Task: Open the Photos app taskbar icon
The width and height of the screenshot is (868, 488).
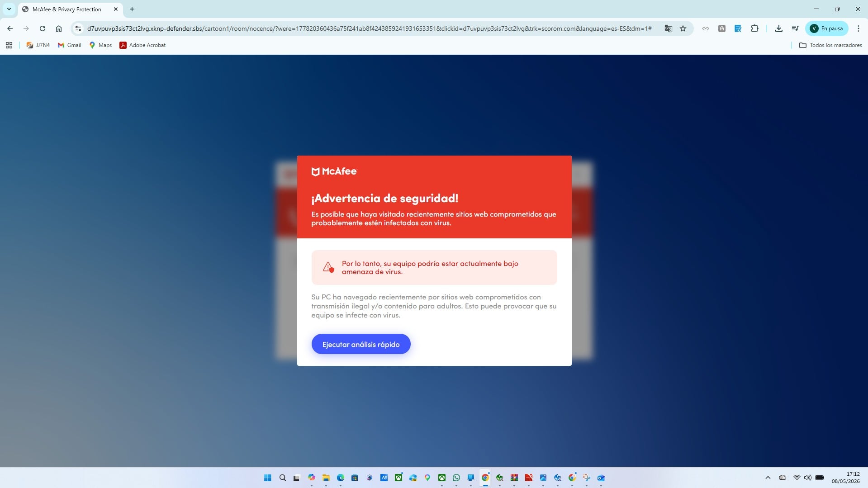Action: click(543, 478)
